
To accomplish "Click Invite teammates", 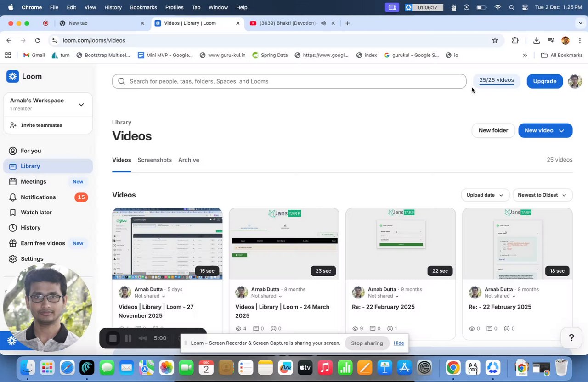I will pyautogui.click(x=41, y=125).
